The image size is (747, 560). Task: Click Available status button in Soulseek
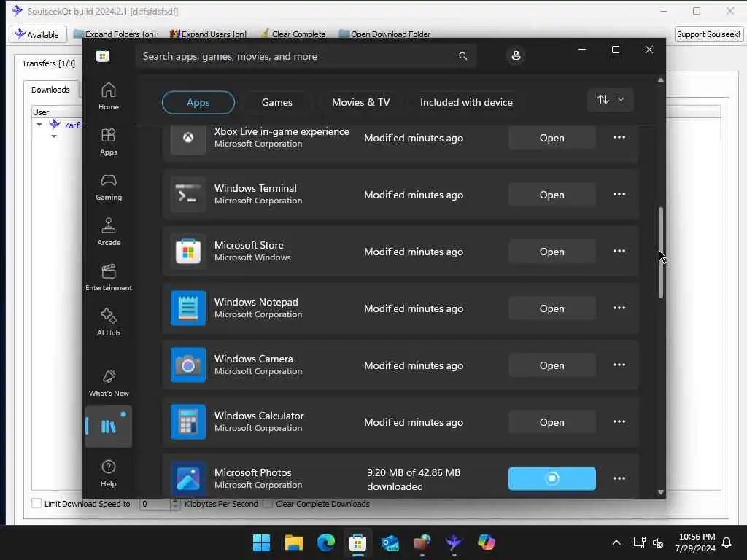coord(38,34)
